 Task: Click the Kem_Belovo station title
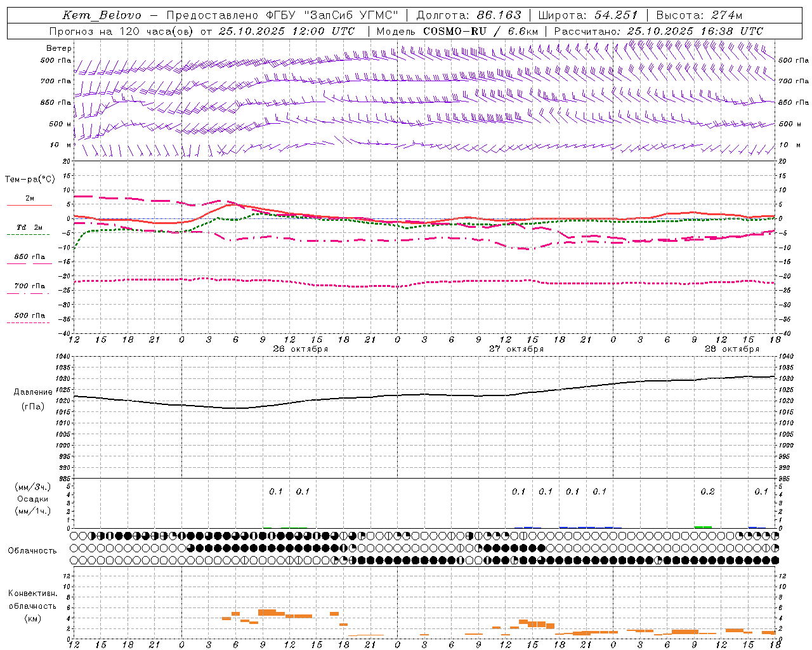[x=101, y=15]
